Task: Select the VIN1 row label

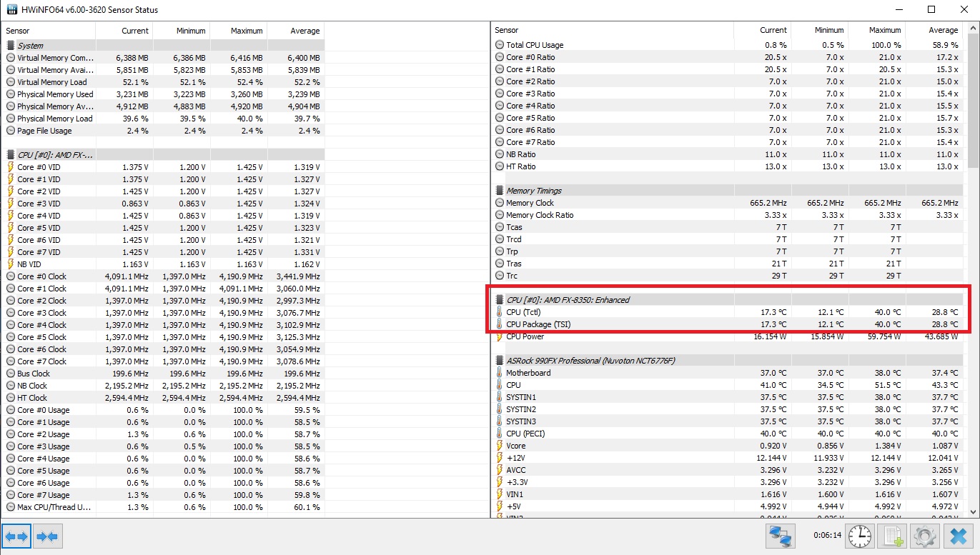Action: coord(515,494)
